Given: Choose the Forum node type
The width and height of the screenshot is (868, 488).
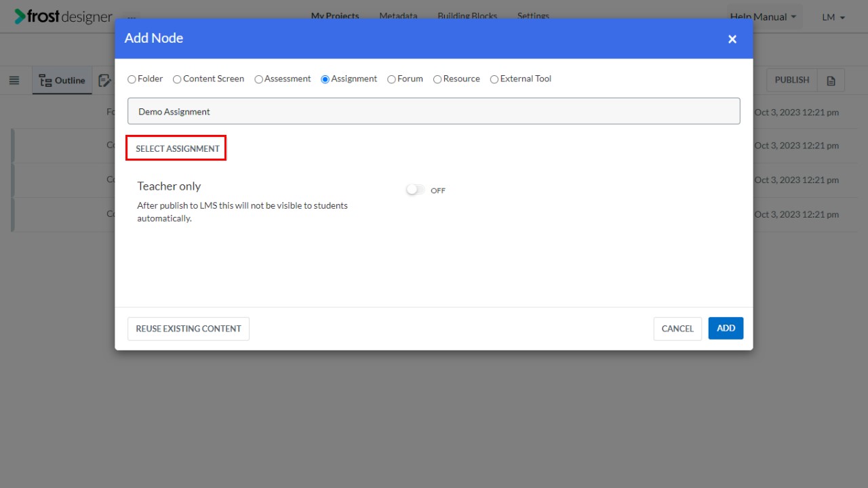Looking at the screenshot, I should (x=391, y=79).
